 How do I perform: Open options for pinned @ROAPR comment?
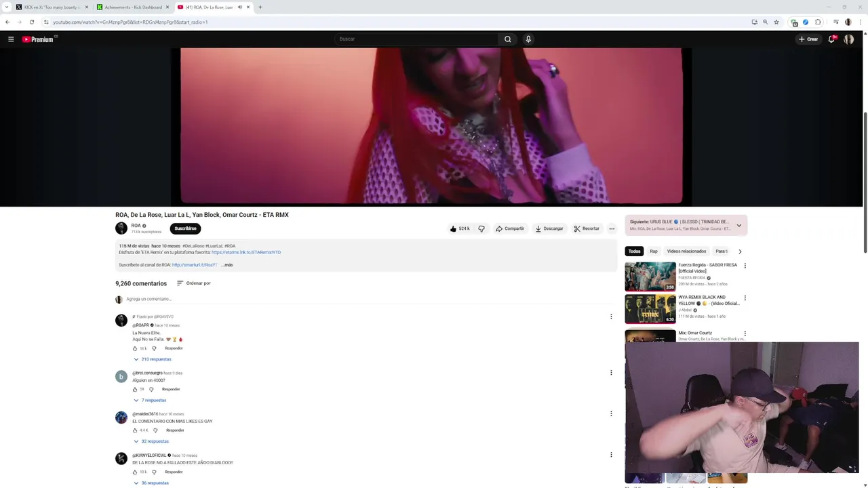(611, 317)
